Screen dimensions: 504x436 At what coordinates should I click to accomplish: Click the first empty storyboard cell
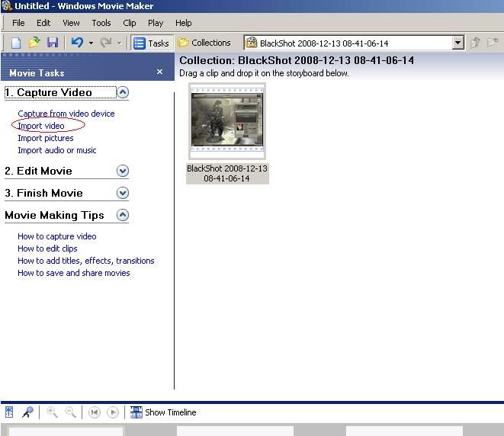(66, 431)
